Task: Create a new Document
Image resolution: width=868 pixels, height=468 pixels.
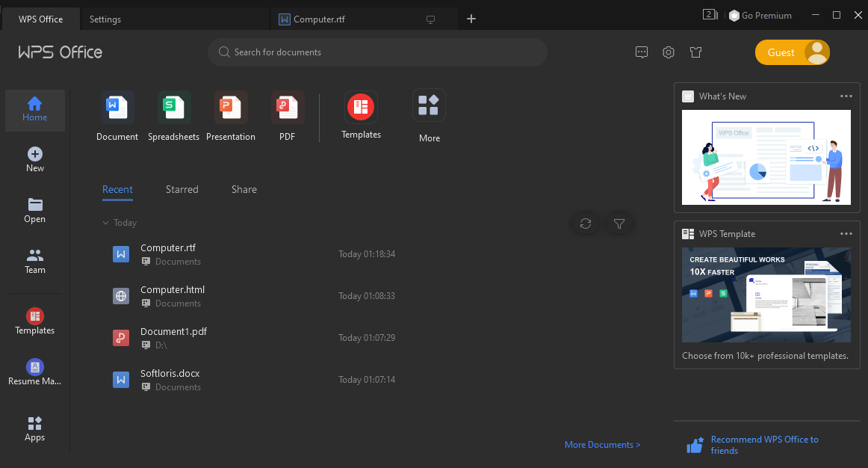Action: (117, 117)
